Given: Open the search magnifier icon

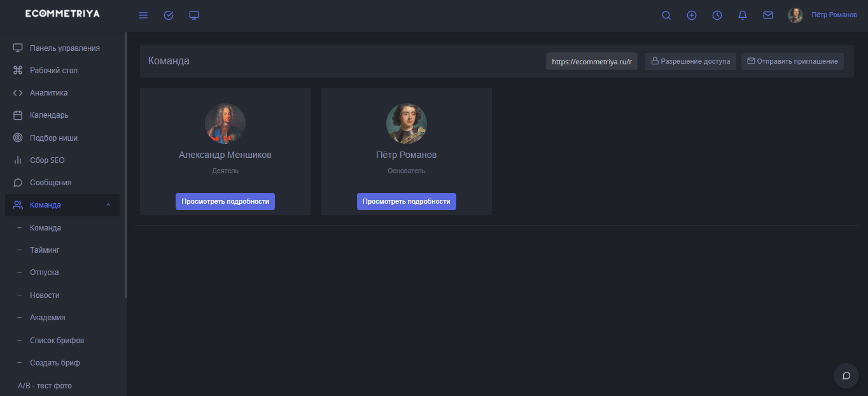Looking at the screenshot, I should [666, 15].
